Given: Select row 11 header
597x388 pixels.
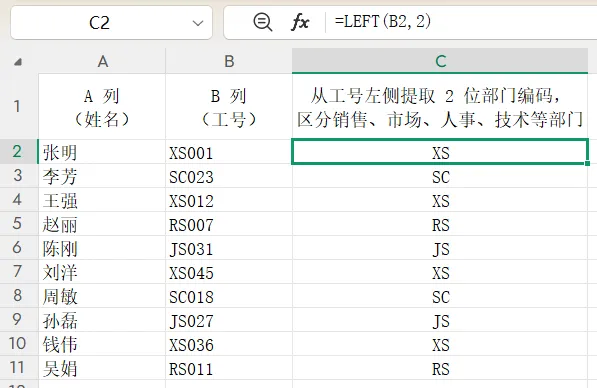Looking at the screenshot, I should (18, 367).
